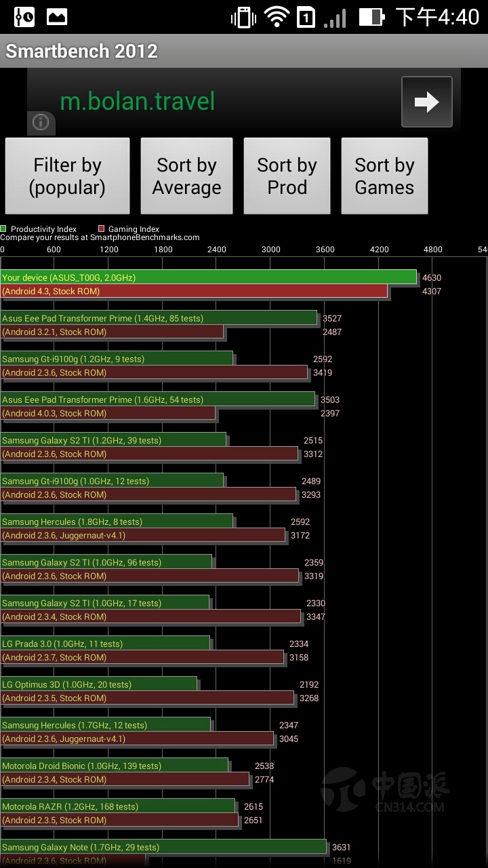Select Samsung Galaxy S2 TI 1.0GHz 96 tests
Viewport: 488px width, 868px height.
(106, 562)
